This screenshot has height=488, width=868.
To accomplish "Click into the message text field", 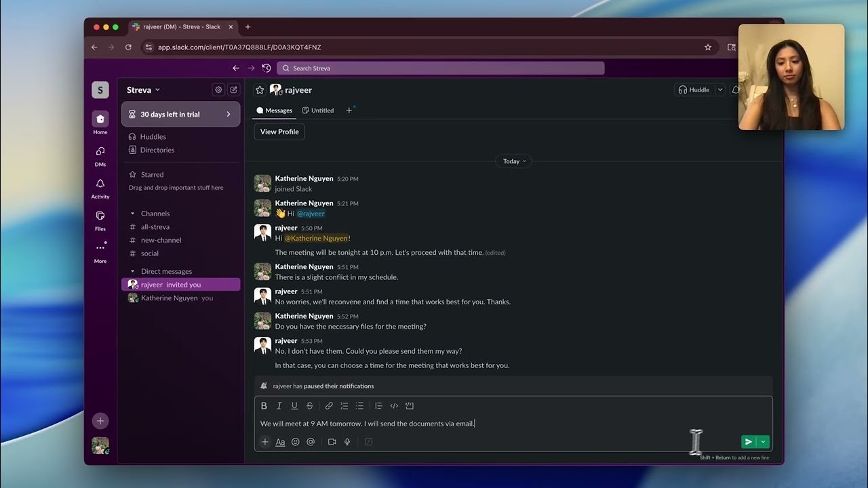I will (513, 424).
